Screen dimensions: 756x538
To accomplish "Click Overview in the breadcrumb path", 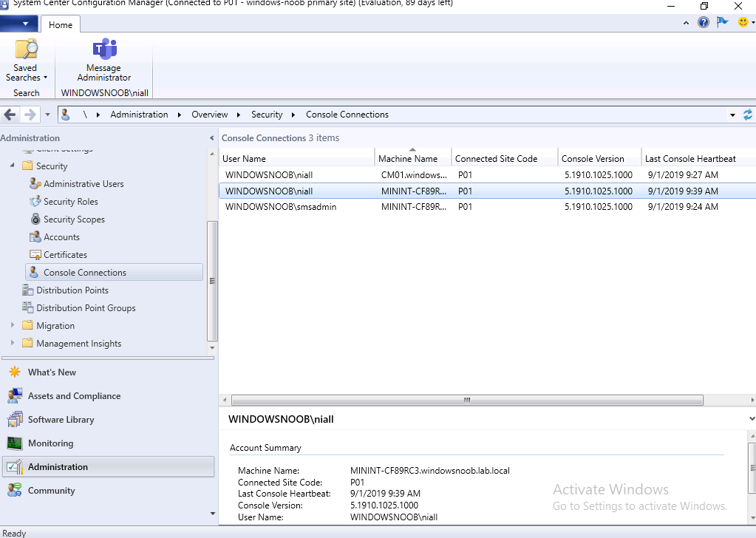I will [209, 115].
